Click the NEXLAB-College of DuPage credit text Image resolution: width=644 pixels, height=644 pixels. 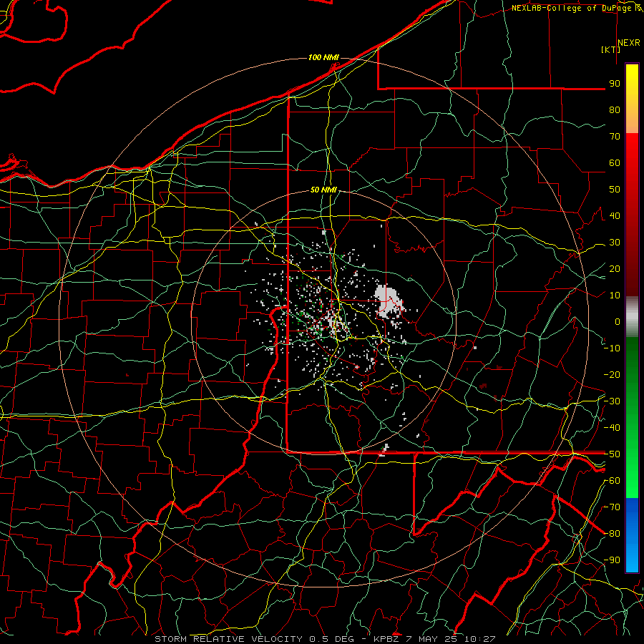[x=572, y=8]
